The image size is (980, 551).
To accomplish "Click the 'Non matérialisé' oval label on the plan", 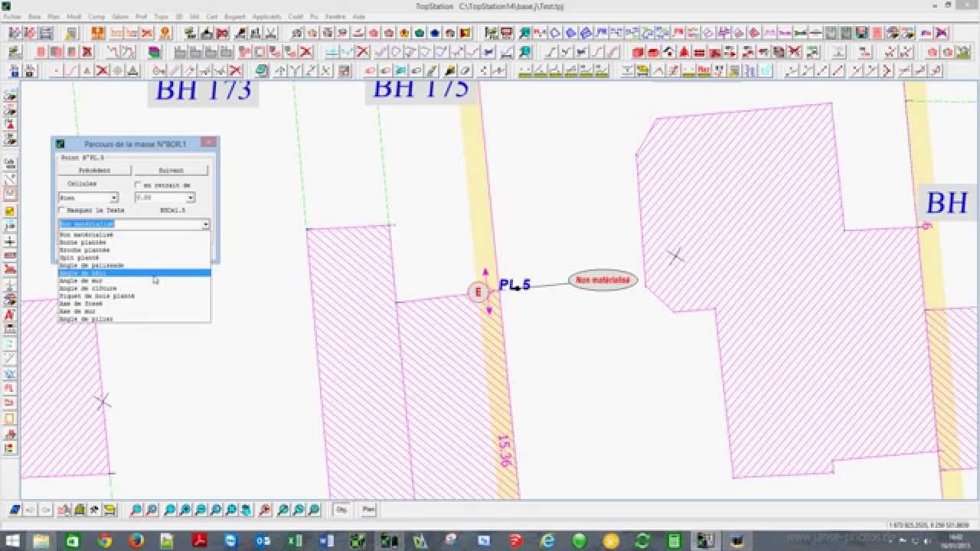I will (603, 280).
